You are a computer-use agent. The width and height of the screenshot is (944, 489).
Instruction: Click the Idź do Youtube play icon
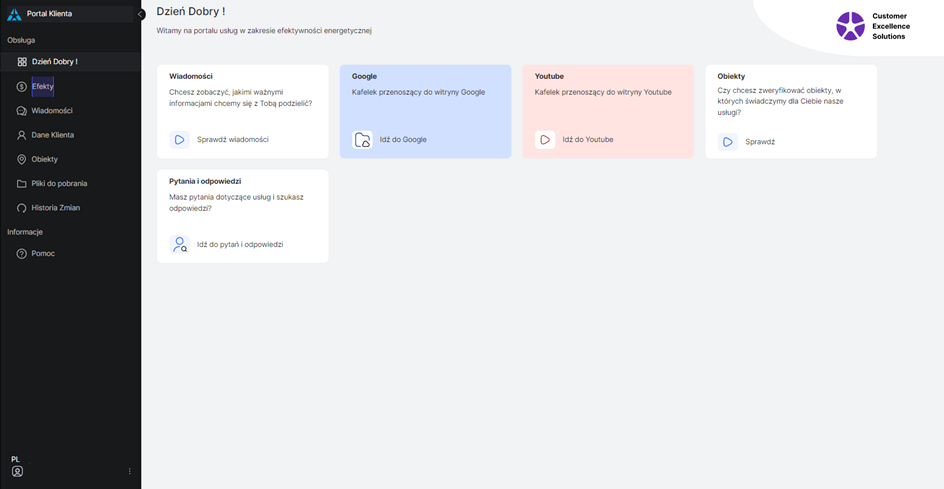tap(545, 140)
